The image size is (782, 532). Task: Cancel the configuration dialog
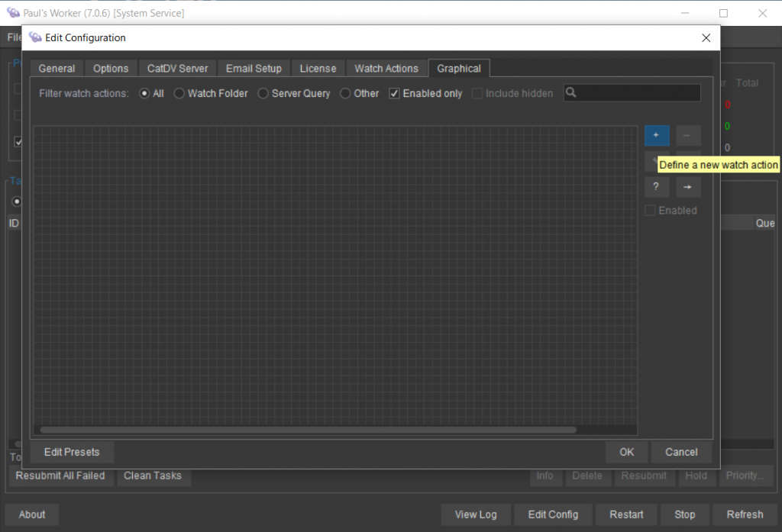tap(681, 452)
